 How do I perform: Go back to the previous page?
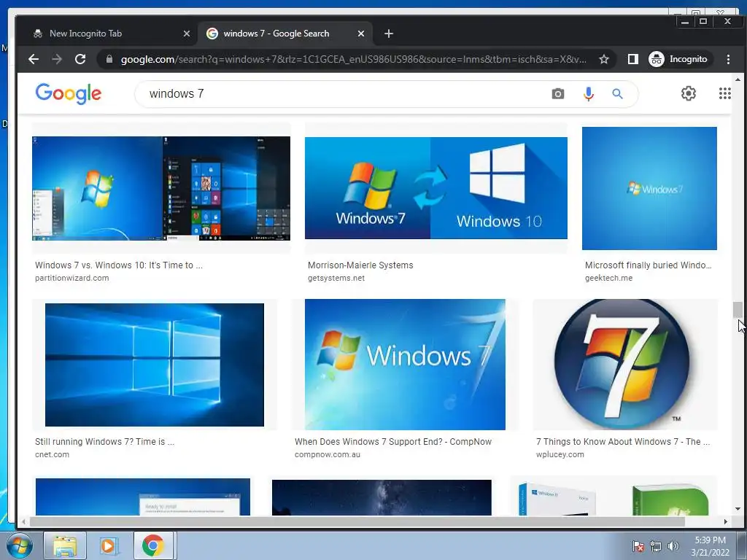tap(34, 59)
